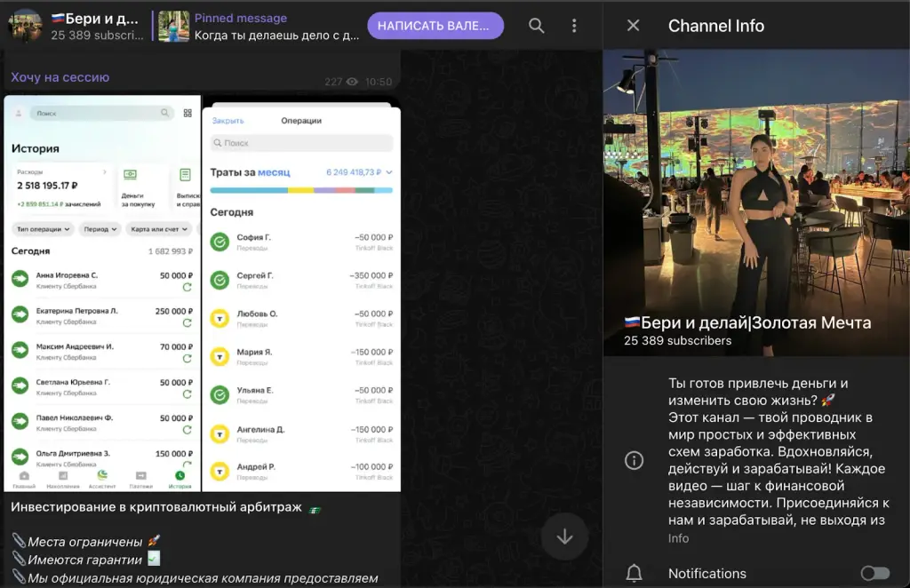Open search in the channel header
The height and width of the screenshot is (588, 910).
point(536,26)
